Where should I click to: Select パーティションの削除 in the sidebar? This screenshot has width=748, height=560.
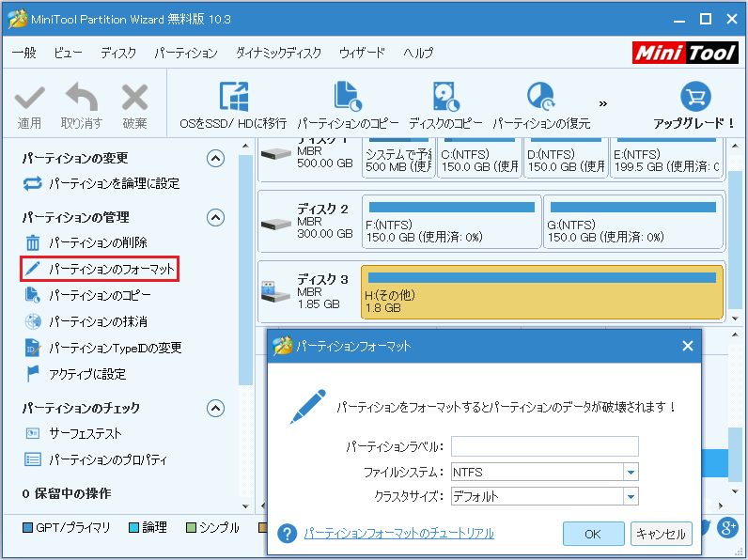coord(98,243)
